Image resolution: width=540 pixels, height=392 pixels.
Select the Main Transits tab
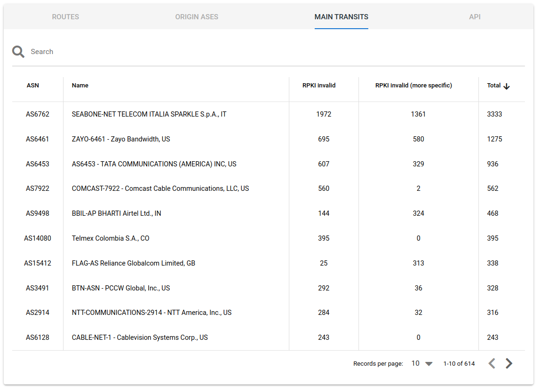(x=341, y=17)
